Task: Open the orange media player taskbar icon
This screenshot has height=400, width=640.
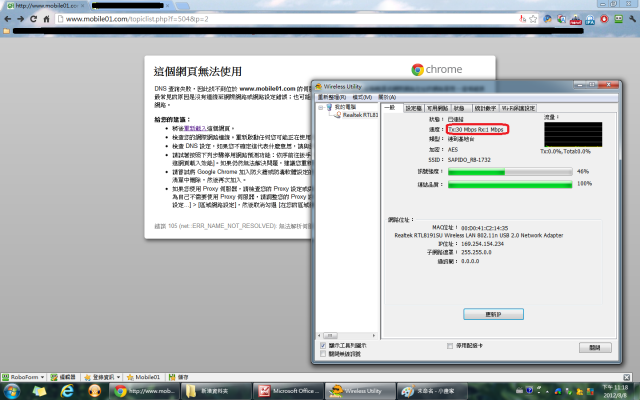Action: [x=95, y=391]
